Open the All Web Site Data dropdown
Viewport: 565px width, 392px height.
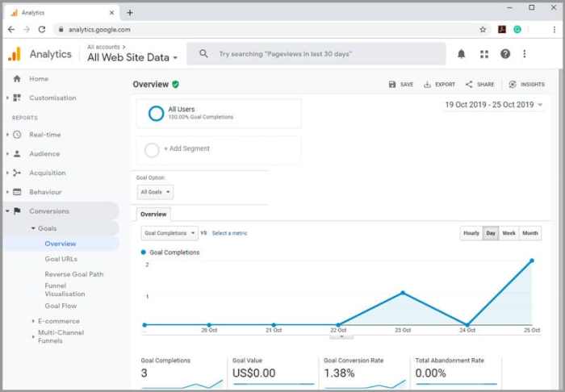click(x=132, y=57)
